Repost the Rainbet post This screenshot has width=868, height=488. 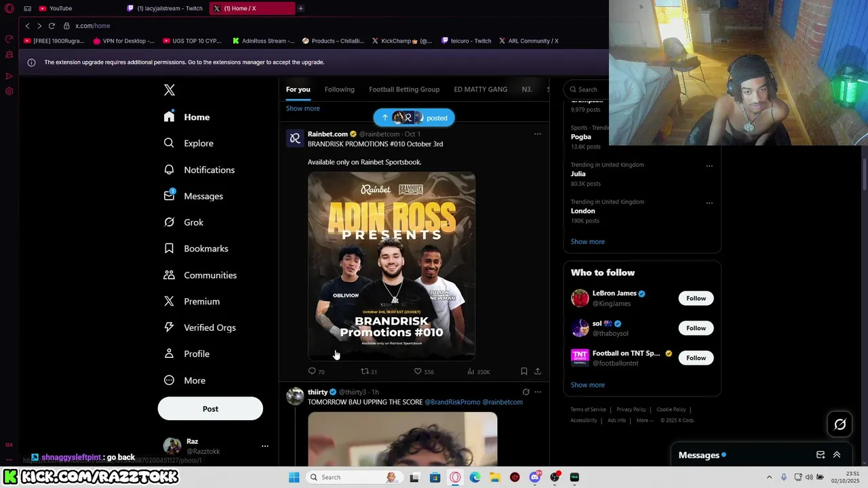pyautogui.click(x=368, y=371)
